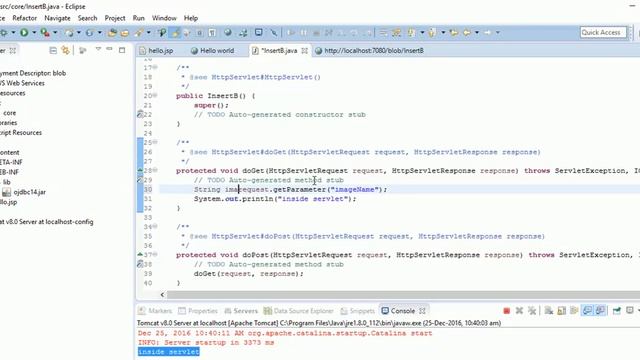This screenshot has width=640, height=360.
Task: Select the core package tree item
Action: click(x=10, y=113)
